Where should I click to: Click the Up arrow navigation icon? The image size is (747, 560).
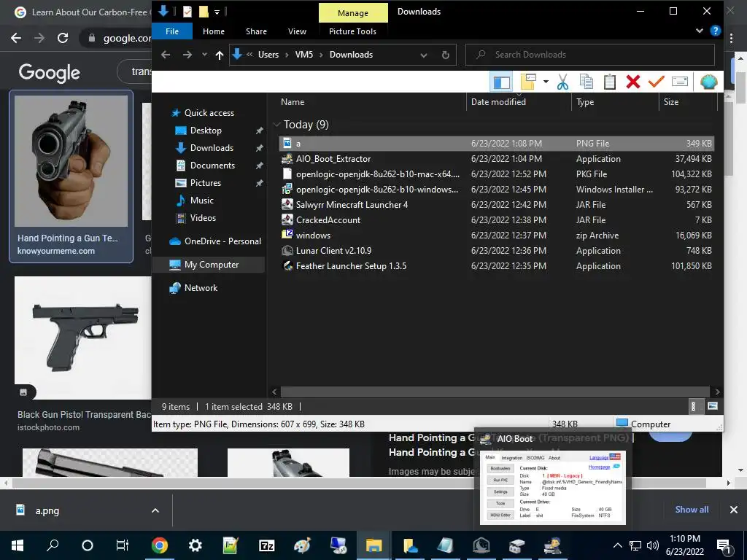click(x=219, y=55)
